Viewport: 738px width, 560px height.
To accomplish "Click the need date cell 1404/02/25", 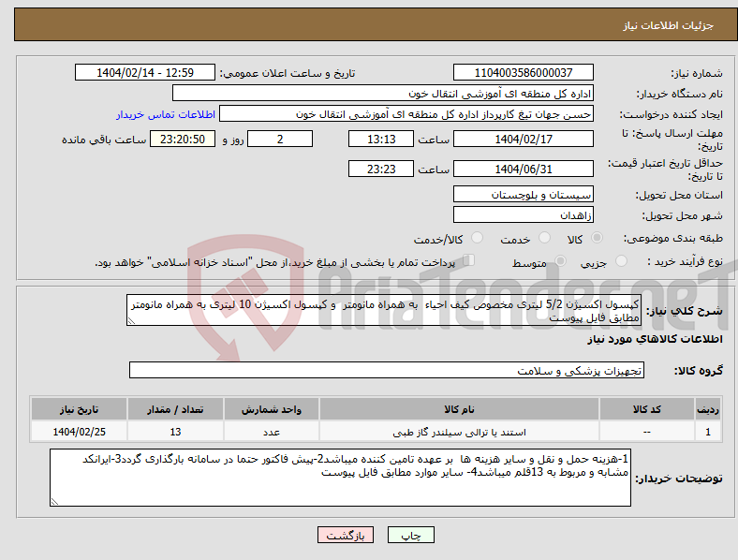I will (79, 432).
